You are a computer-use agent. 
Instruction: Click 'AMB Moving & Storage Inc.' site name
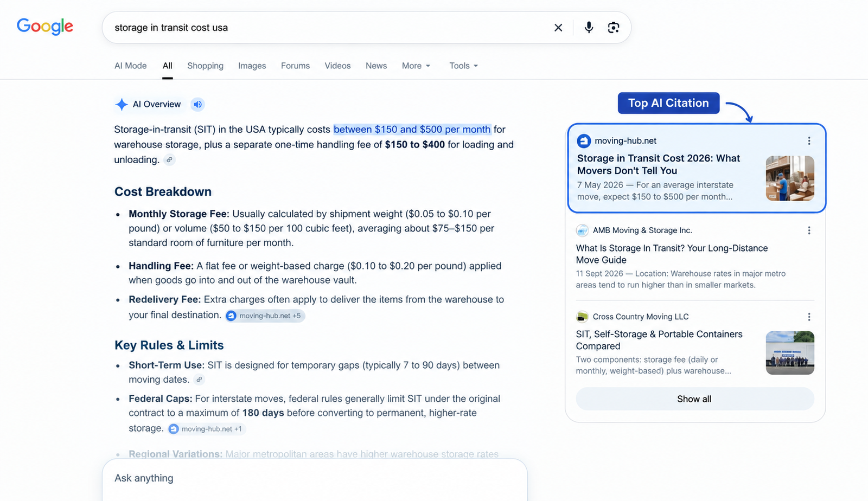642,230
